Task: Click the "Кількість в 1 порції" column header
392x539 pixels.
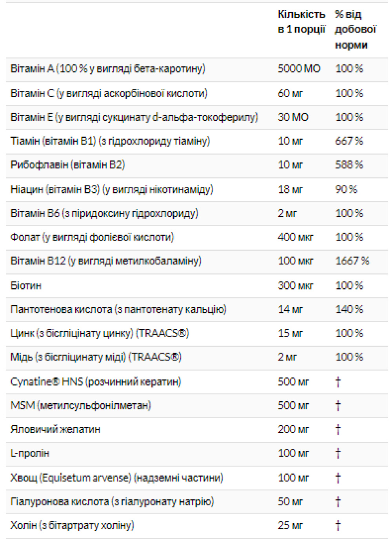Action: click(301, 22)
